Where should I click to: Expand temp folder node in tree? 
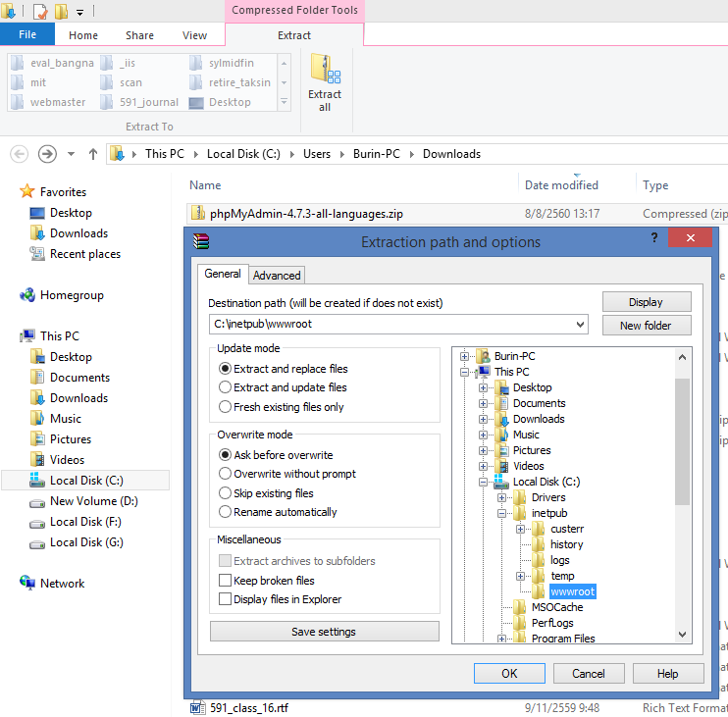[520, 577]
